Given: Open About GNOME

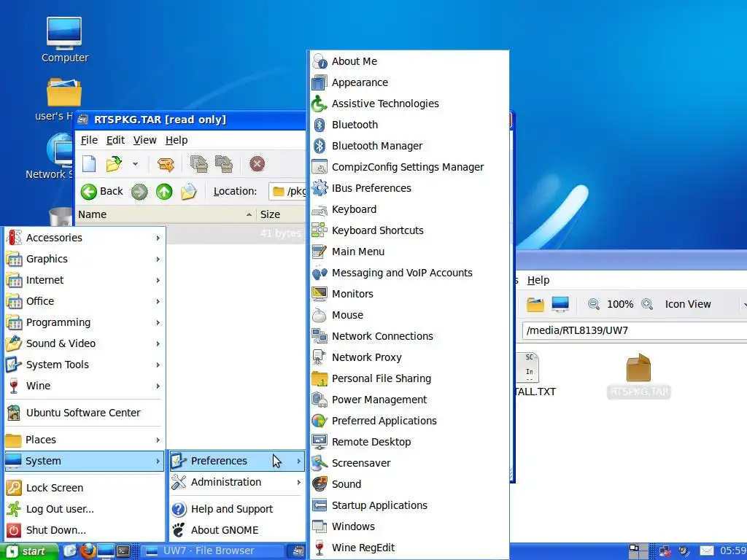Looking at the screenshot, I should pos(237,530).
